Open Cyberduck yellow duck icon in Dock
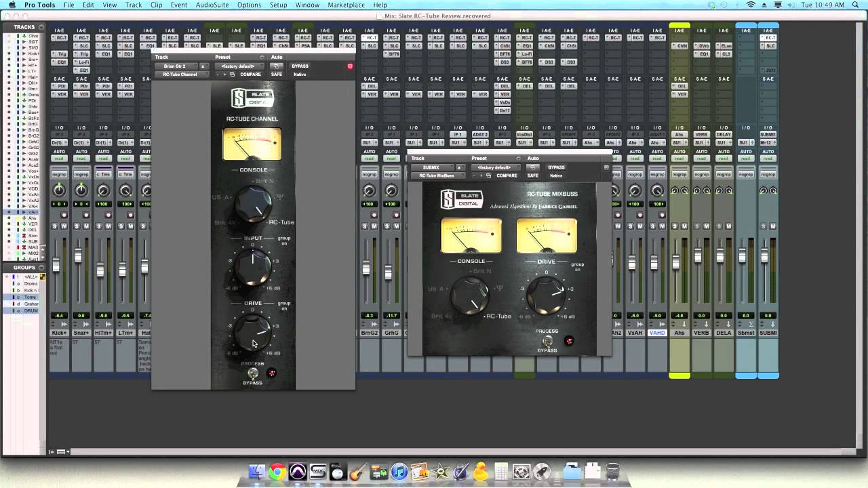Screen dimensions: 868x488 481,472
